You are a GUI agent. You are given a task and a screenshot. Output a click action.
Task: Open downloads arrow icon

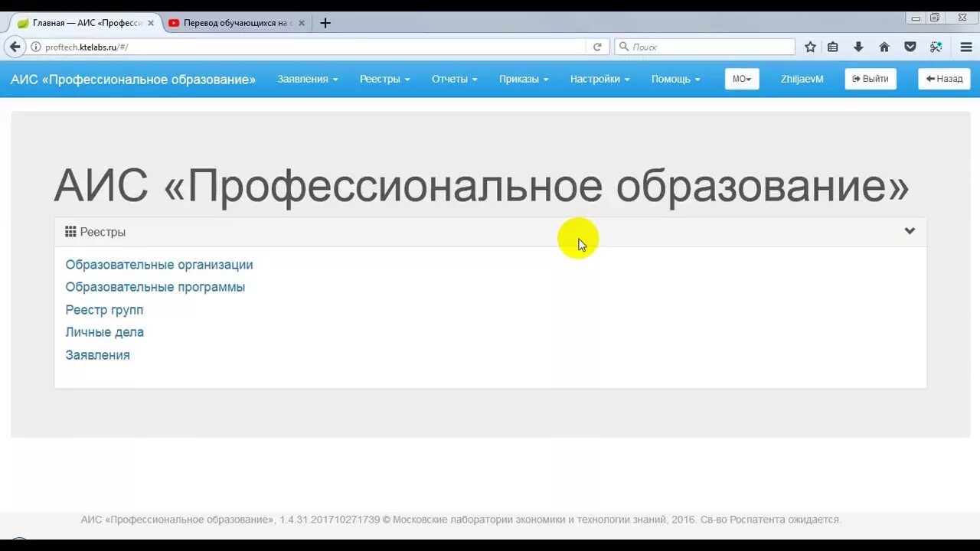click(858, 47)
